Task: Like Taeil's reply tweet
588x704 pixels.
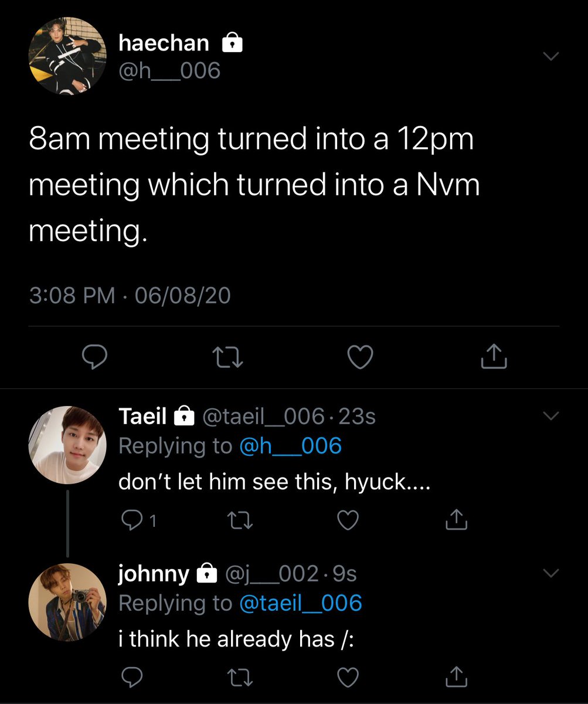Action: (x=348, y=520)
